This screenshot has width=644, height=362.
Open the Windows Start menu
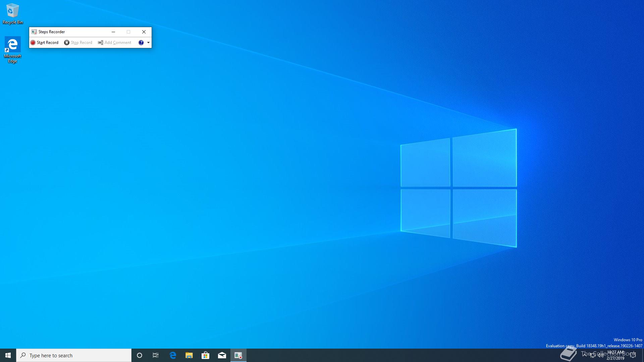pos(8,355)
